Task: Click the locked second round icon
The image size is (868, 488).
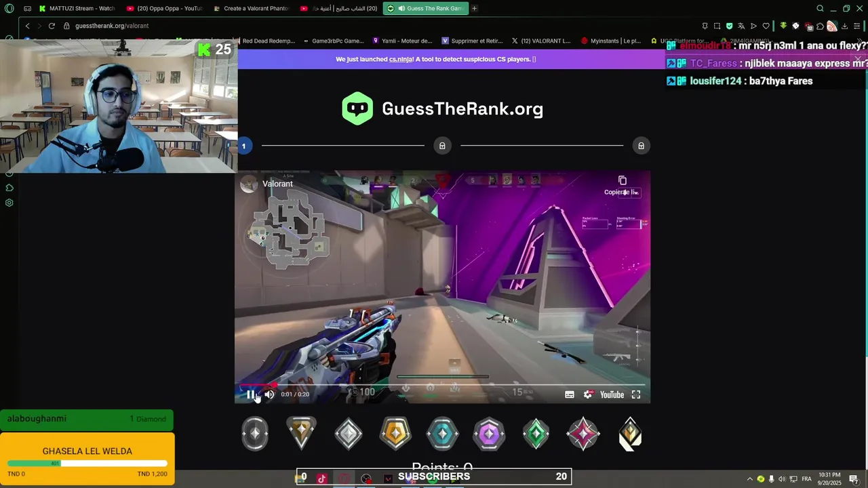Action: (x=442, y=146)
